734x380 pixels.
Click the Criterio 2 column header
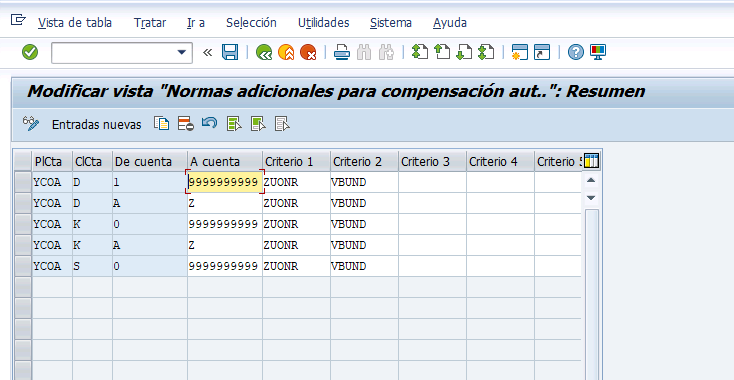pos(364,161)
